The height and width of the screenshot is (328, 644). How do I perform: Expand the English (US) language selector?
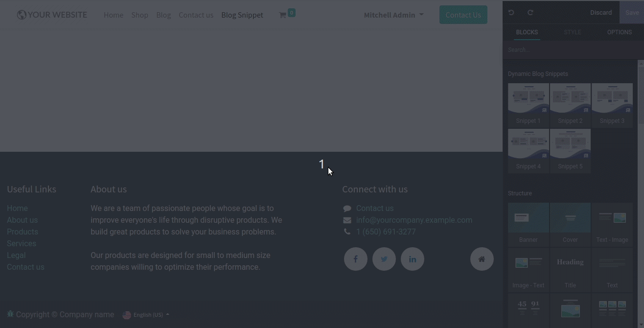click(x=146, y=315)
